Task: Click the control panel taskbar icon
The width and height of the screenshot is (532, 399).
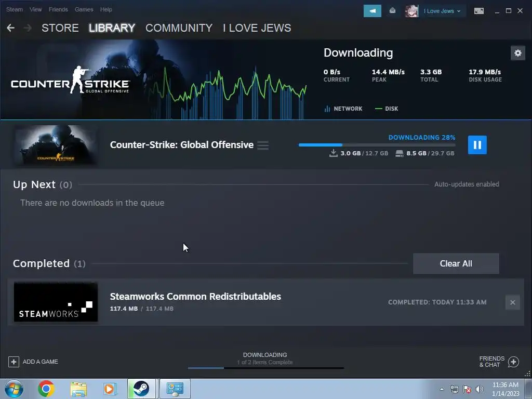Action: [175, 389]
